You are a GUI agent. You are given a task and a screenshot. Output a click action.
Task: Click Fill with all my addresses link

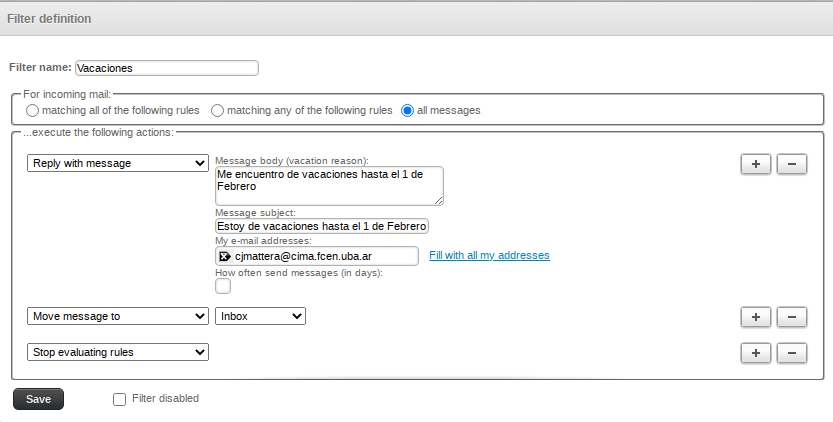(x=489, y=256)
